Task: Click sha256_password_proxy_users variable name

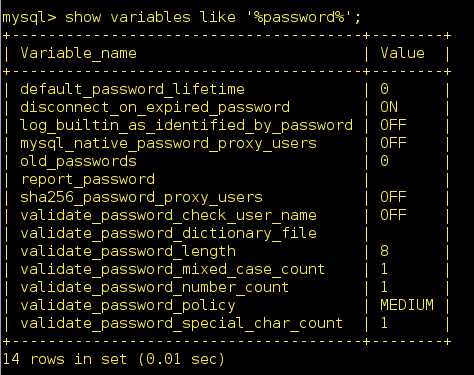Action: point(141,197)
